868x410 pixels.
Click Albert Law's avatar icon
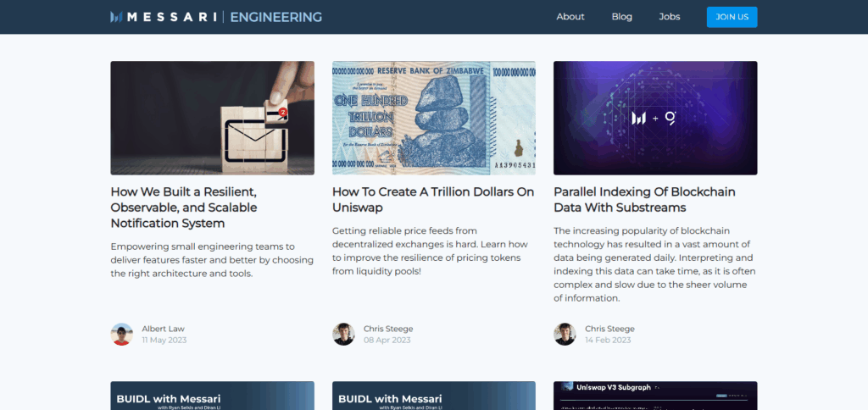(x=122, y=335)
